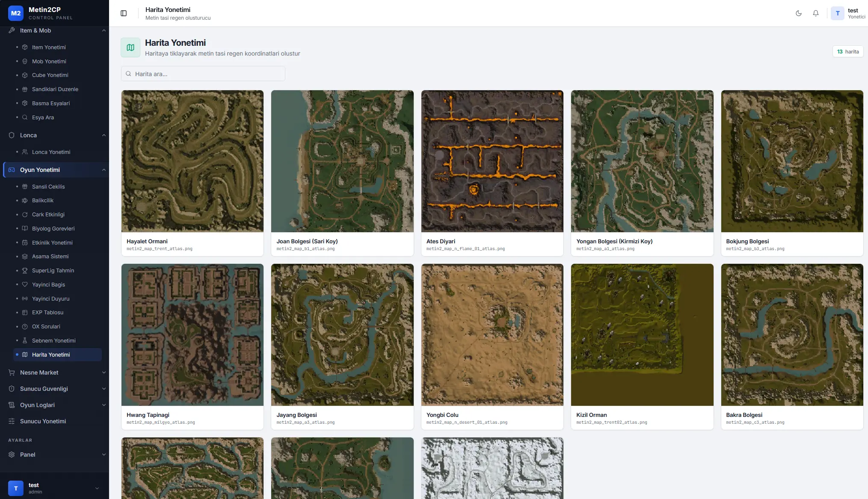Click the Mob Yonetimi icon
Screen dimensions: 868x499
click(25, 61)
